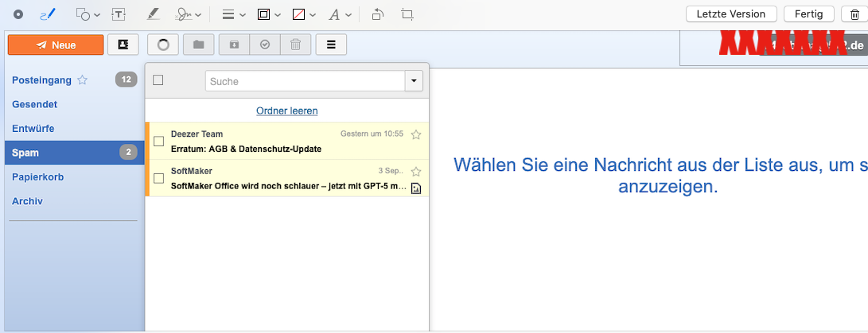Rotate the image with the rotate icon
Image resolution: width=868 pixels, height=333 pixels.
pos(379,14)
